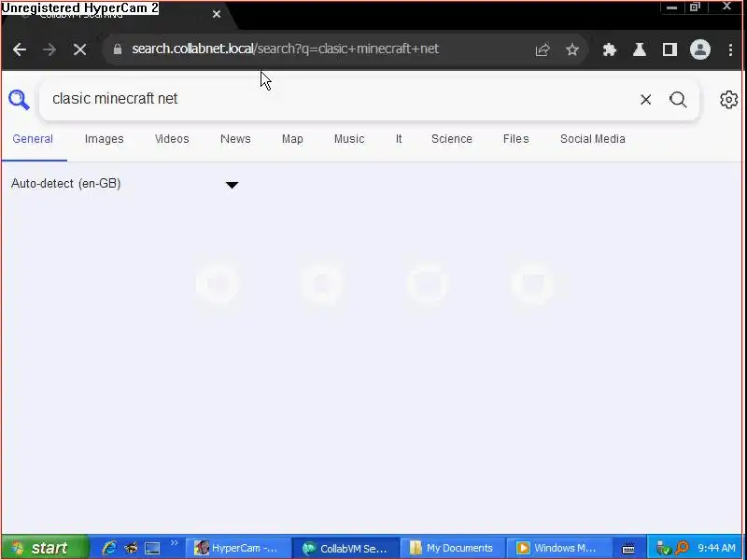This screenshot has width=747, height=560.
Task: Open the Social Media tab
Action: coord(593,139)
